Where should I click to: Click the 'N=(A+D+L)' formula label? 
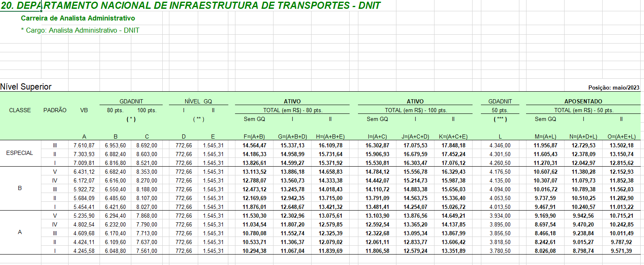coord(583,136)
